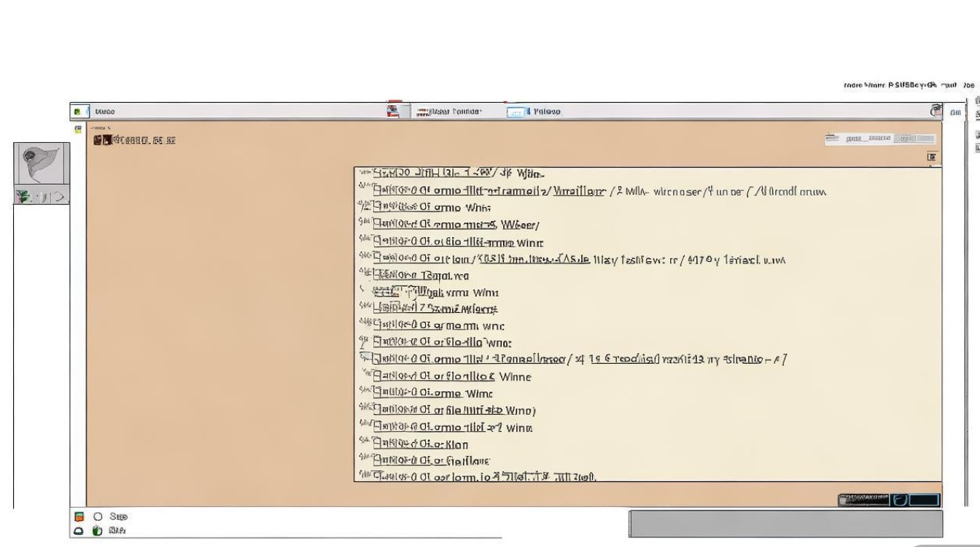The height and width of the screenshot is (547, 980).
Task: Click the small square icon above the list
Action: point(932,157)
